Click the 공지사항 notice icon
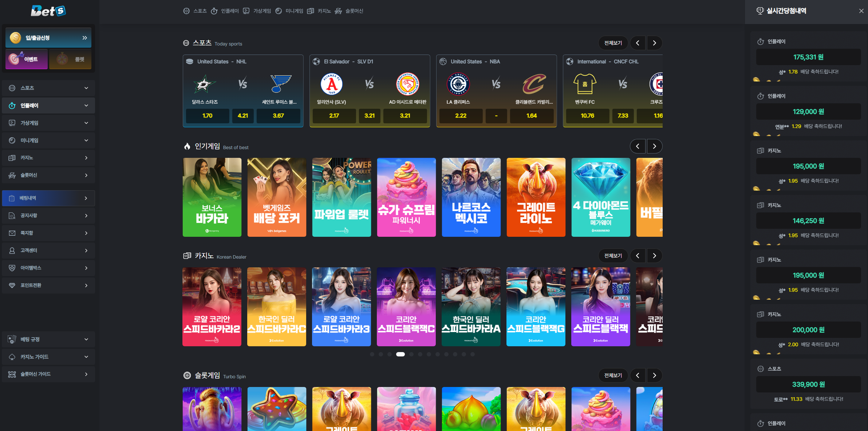 click(x=12, y=215)
